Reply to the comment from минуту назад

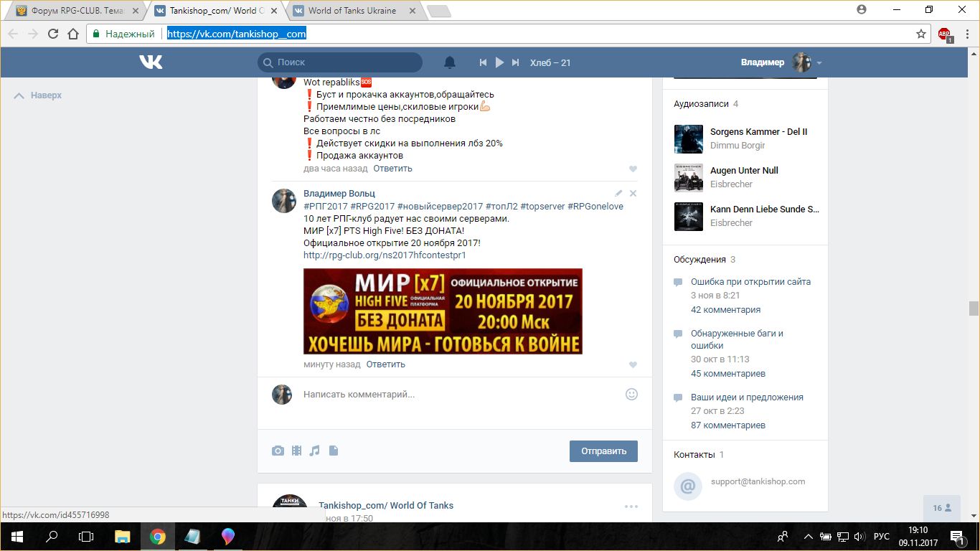click(386, 364)
